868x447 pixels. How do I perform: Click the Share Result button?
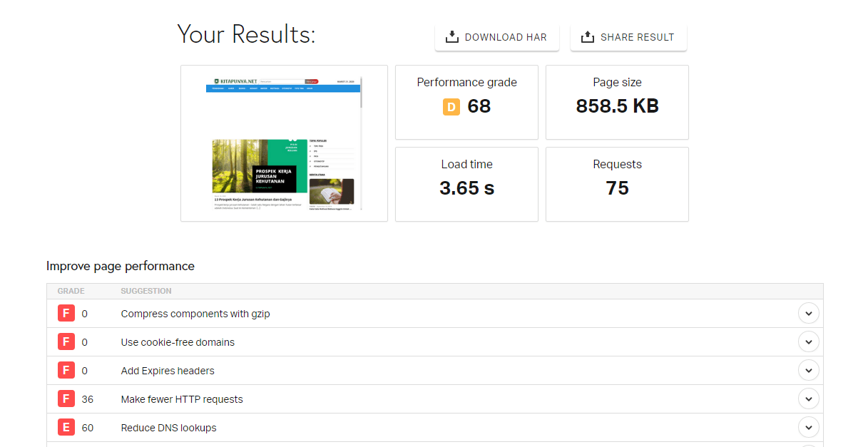pos(628,37)
